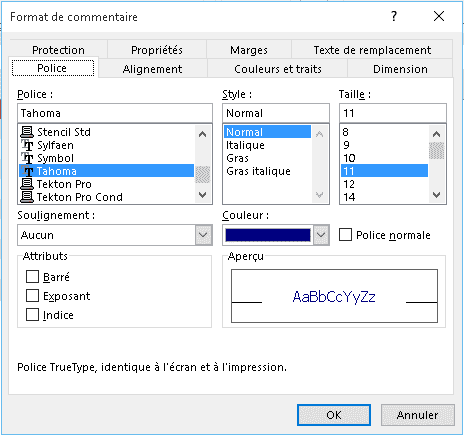Open the Couleurs et traits tab
The image size is (464, 435).
click(x=278, y=69)
